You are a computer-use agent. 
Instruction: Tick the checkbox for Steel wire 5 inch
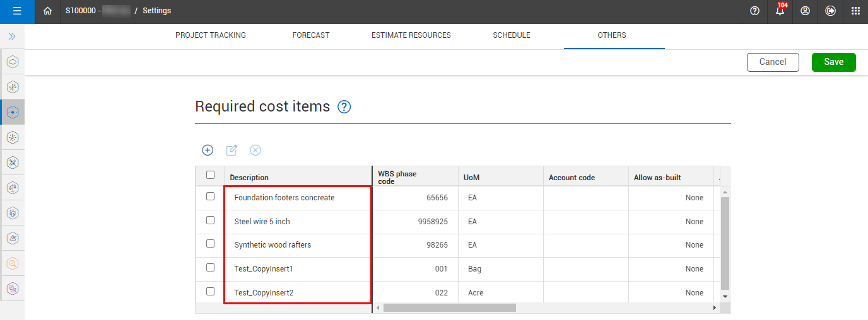tap(211, 220)
